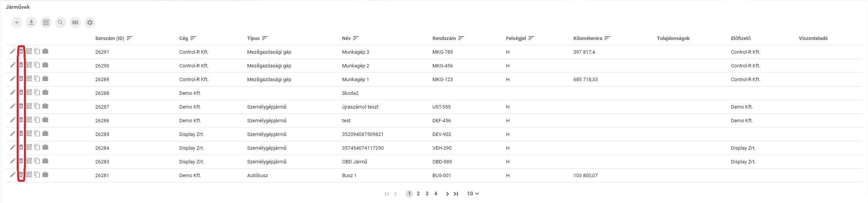Duplicate vehicle 26288 with copy icon
Viewport: 868px width, 203px height.
point(37,93)
